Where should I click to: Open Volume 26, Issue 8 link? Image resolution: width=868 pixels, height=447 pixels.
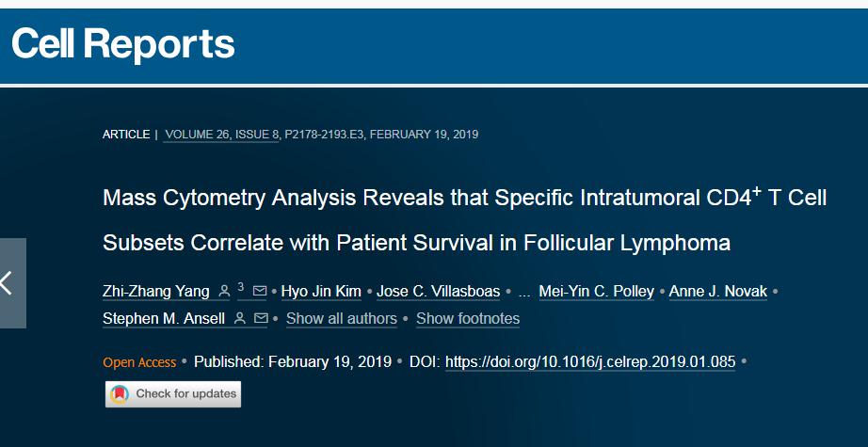point(221,135)
